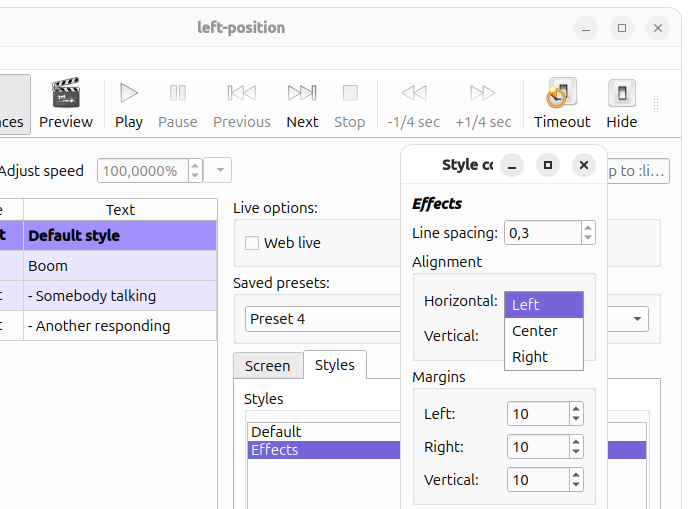Maximize the left-position main window
This screenshot has height=509, width=690.
click(622, 28)
